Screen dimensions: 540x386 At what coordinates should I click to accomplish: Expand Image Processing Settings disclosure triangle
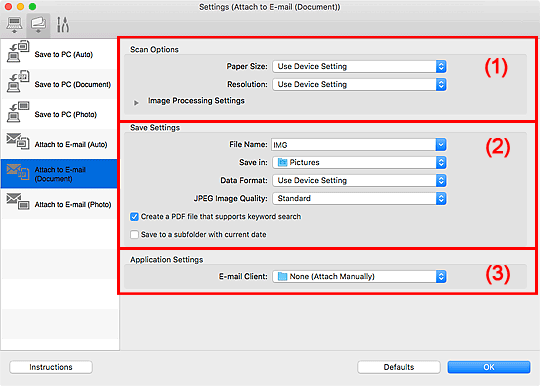point(136,103)
